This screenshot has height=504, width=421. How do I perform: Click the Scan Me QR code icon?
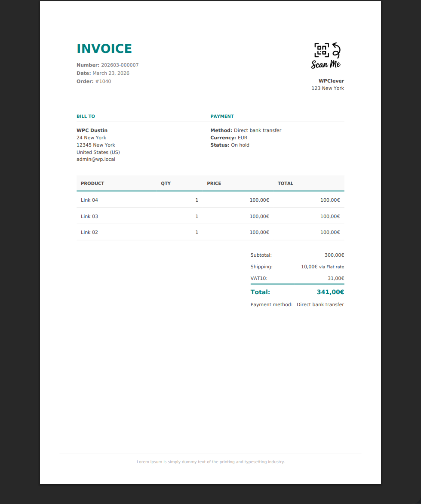326,55
